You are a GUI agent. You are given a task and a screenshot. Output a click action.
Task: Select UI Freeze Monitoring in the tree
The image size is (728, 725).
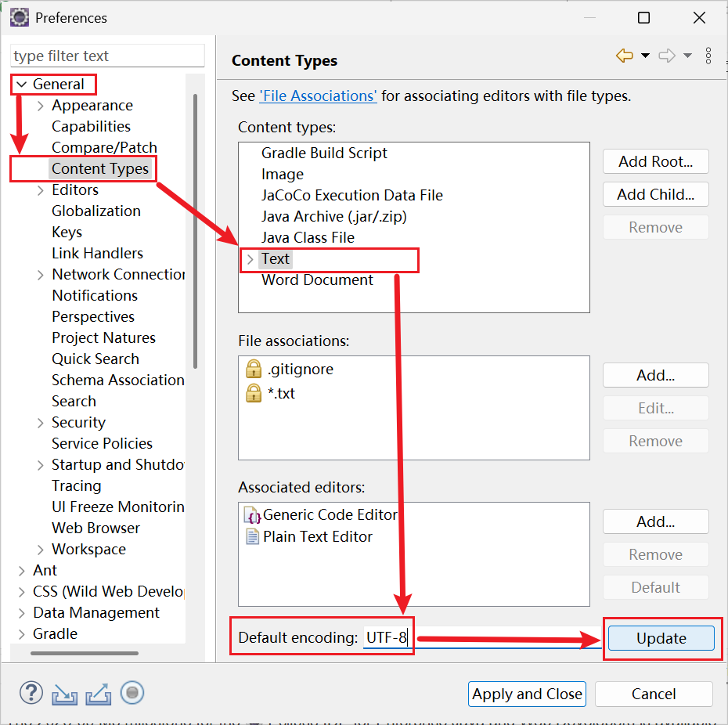(x=118, y=507)
